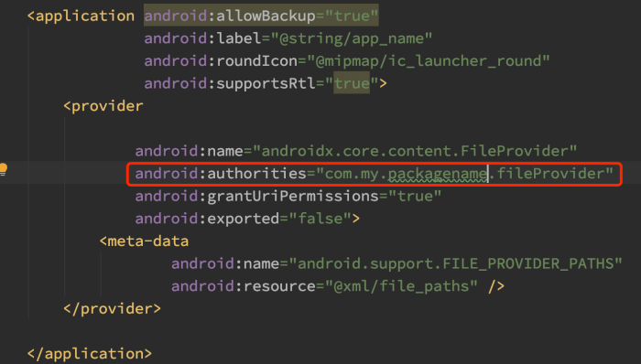Click the true value of allowBackup
The width and height of the screenshot is (641, 364).
352,16
